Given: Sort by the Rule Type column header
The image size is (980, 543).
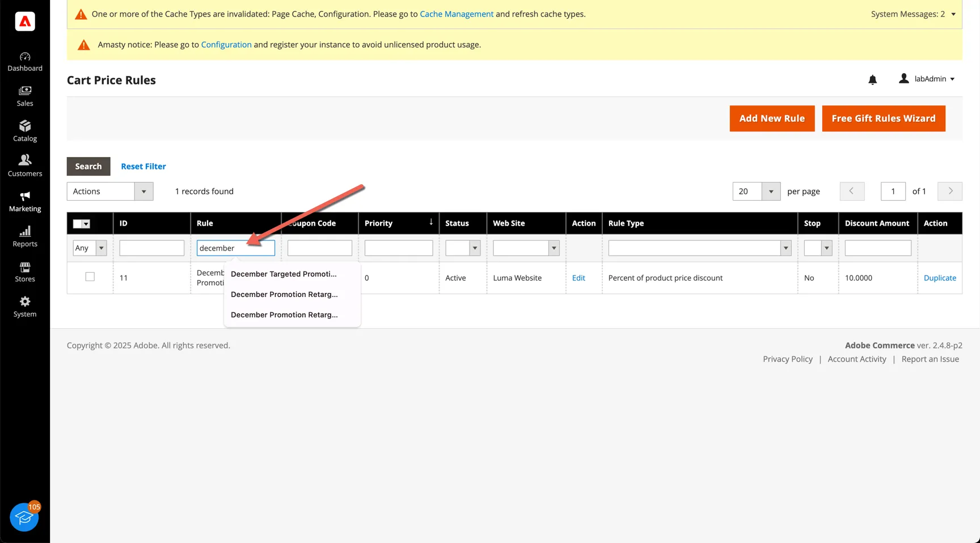Looking at the screenshot, I should [700, 223].
